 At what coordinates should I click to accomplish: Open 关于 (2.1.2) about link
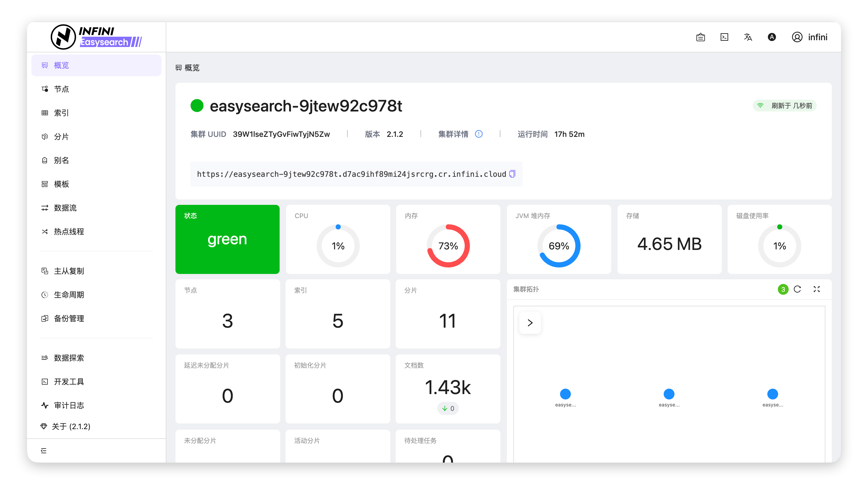(x=71, y=426)
